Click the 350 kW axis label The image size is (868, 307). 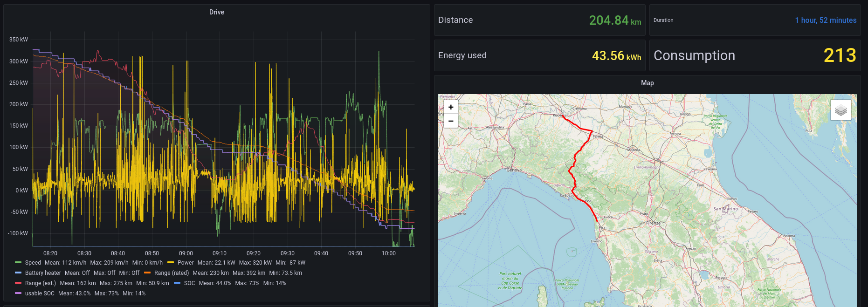tap(19, 40)
